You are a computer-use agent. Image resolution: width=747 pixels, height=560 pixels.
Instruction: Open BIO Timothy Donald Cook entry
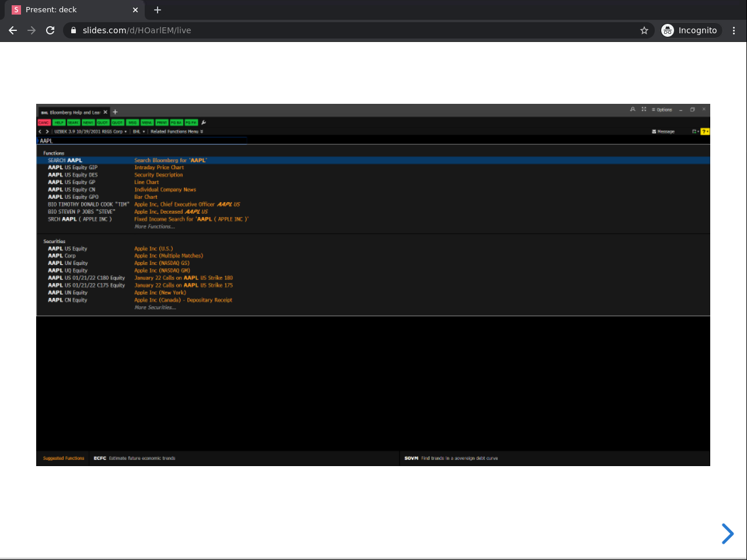coord(373,204)
